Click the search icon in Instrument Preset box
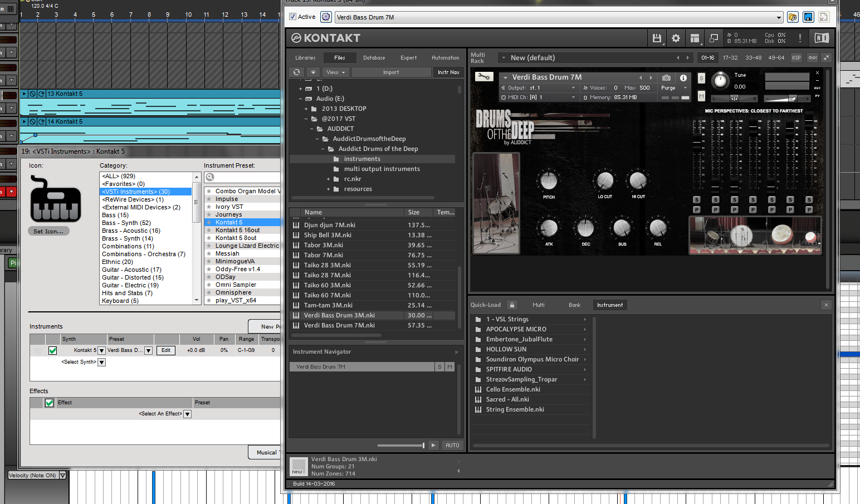The width and height of the screenshot is (860, 504). pos(210,177)
